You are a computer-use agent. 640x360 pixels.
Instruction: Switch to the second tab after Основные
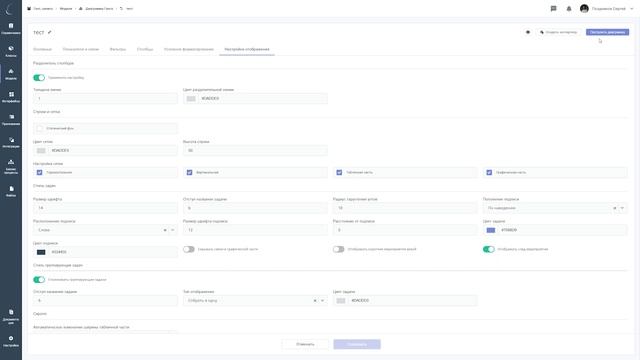(x=81, y=49)
